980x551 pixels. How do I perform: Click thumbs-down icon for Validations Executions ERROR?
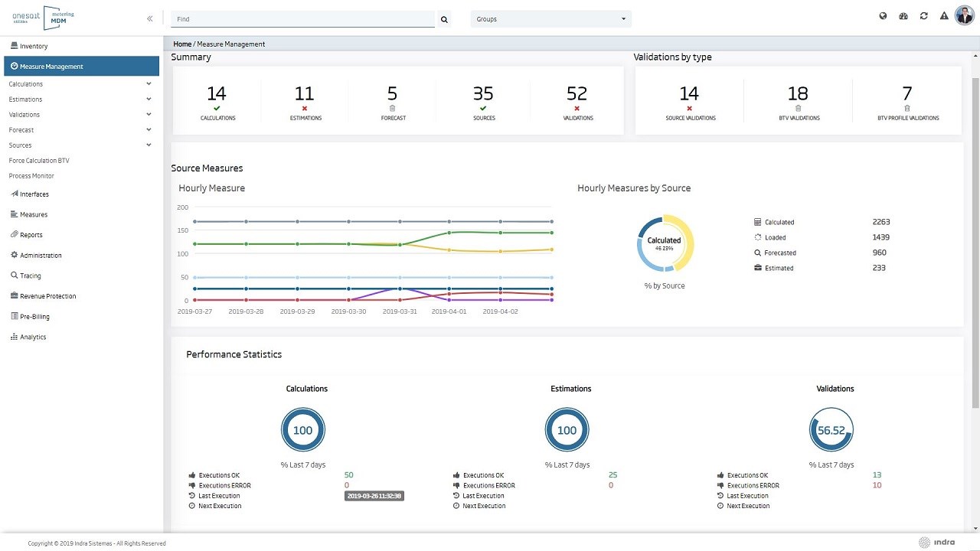click(720, 485)
